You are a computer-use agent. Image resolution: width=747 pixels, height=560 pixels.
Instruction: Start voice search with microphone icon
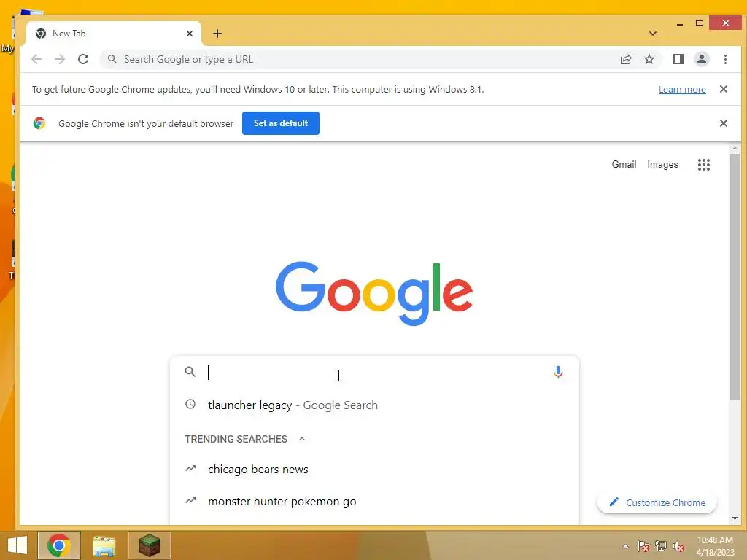[x=558, y=372]
